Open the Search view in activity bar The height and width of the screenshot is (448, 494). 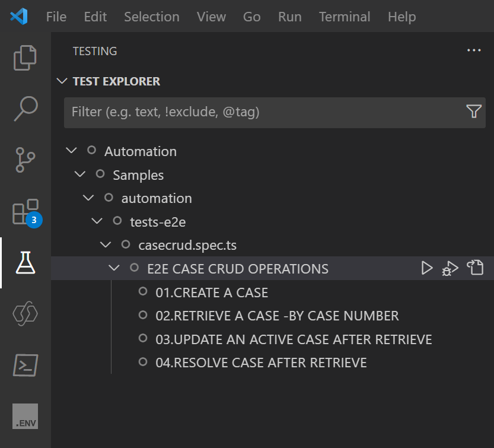tap(26, 109)
